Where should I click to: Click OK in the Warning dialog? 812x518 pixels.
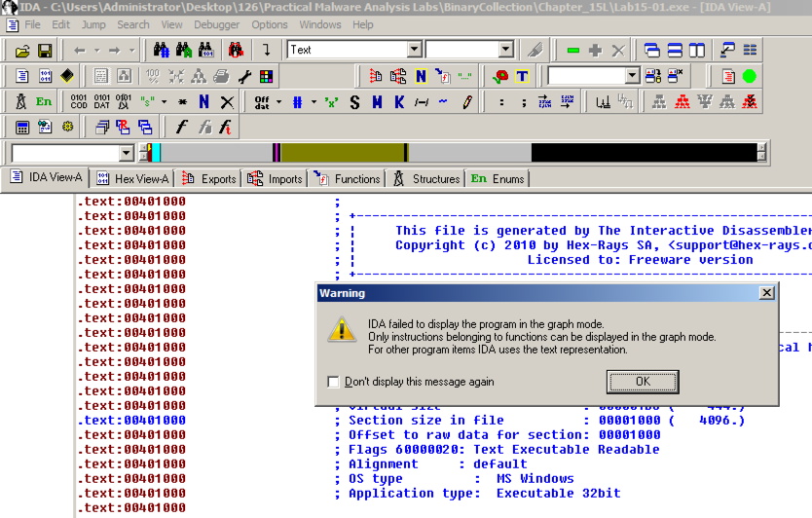(643, 382)
